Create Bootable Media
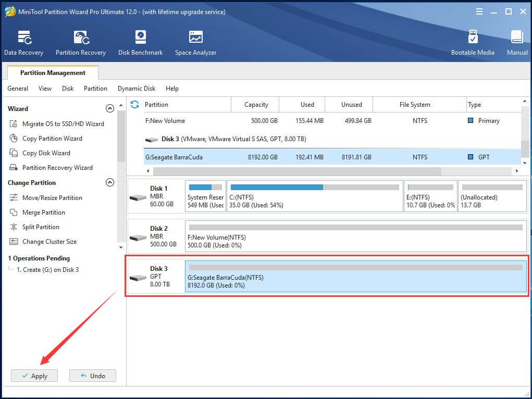The image size is (532, 399). 473,43
